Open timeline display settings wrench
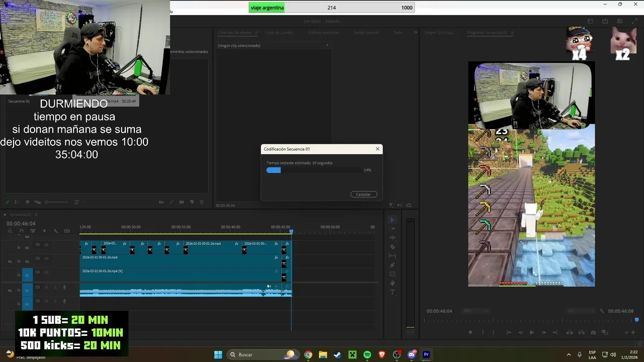 [x=55, y=231]
